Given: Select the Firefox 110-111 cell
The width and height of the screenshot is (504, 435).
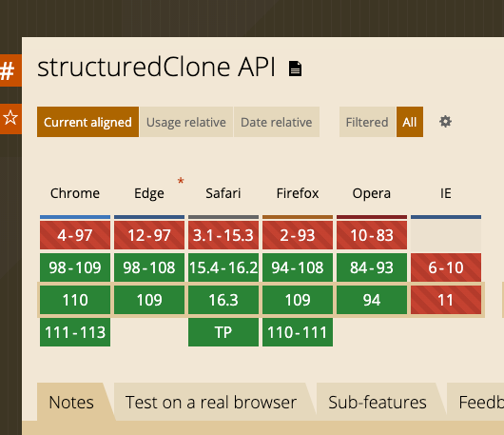Looking at the screenshot, I should 298,332.
